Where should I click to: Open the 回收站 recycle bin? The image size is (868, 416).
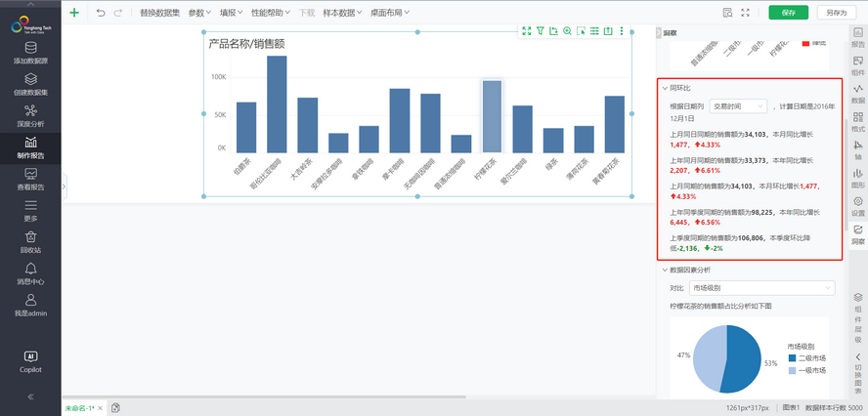[x=30, y=243]
